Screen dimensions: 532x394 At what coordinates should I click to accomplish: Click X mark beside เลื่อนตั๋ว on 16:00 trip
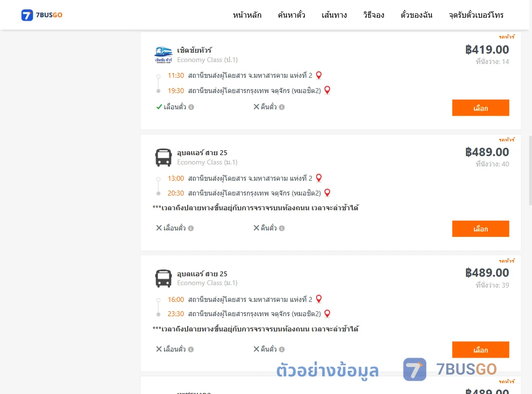tap(159, 349)
